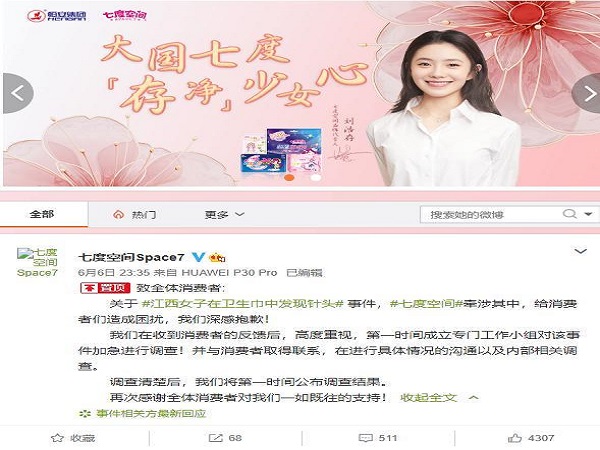This screenshot has width=600, height=450.
Task: Open the #江西女子在卫生巾中发现针头# hashtag
Action: coord(242,304)
